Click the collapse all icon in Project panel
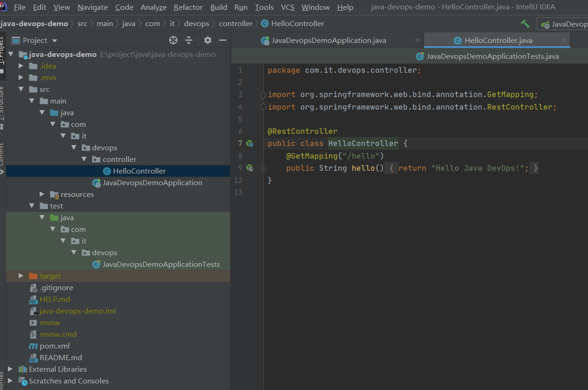The width and height of the screenshot is (588, 390). (189, 40)
